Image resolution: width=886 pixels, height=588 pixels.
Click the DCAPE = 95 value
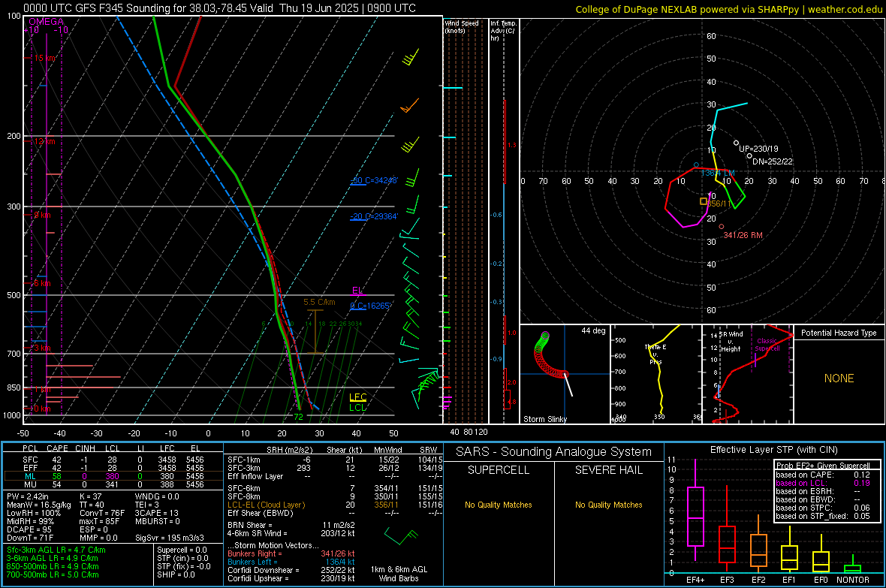click(x=29, y=529)
